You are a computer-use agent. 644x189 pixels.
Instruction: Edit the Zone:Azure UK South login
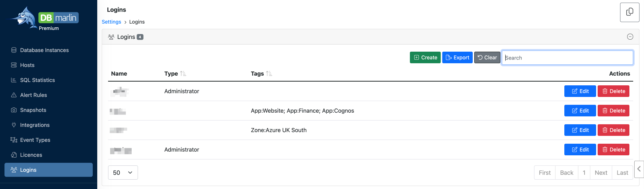pos(580,130)
